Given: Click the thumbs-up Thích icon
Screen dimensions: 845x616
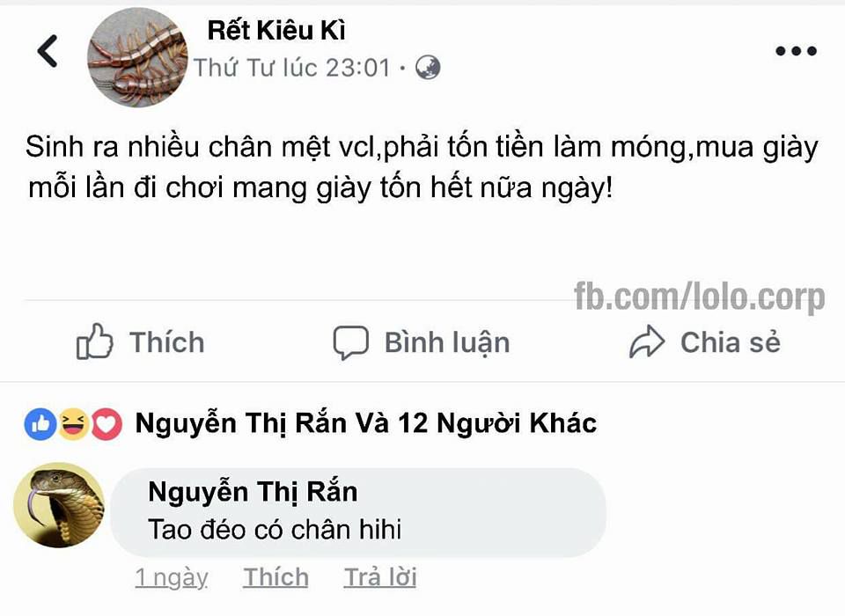Looking at the screenshot, I should [x=95, y=341].
